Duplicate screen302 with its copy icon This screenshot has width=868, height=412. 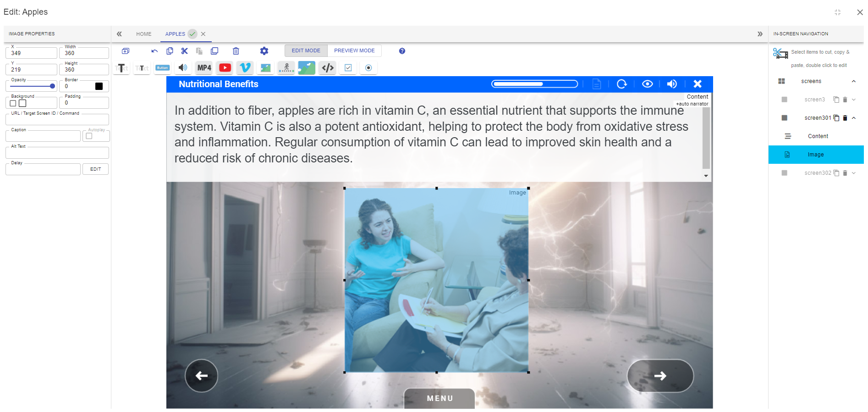point(836,173)
